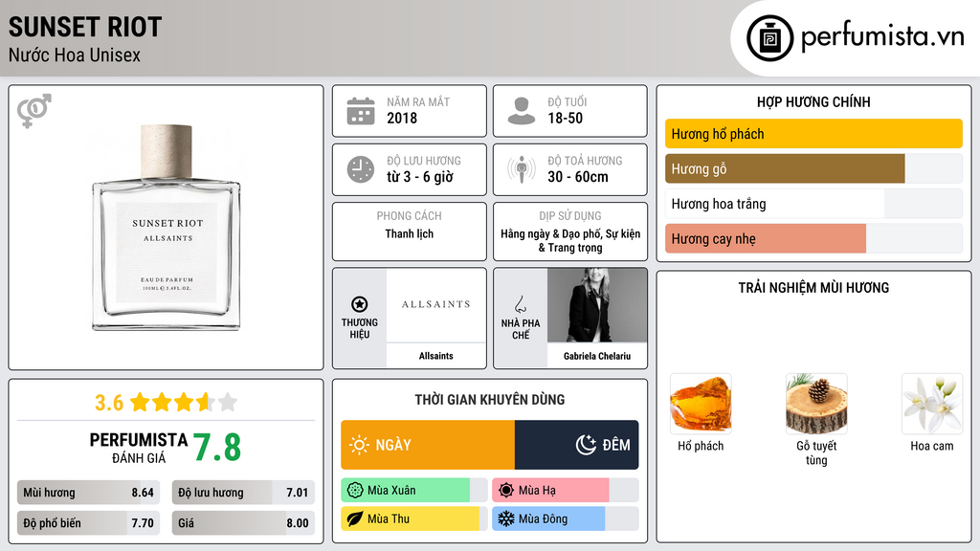Click the Giá 8.00 score bar
Screen dimensions: 980x551
click(243, 523)
